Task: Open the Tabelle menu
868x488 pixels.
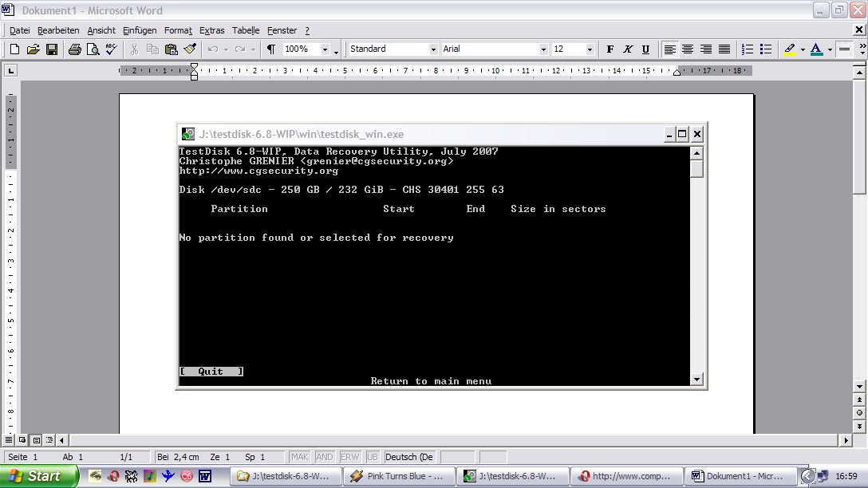Action: coord(246,30)
